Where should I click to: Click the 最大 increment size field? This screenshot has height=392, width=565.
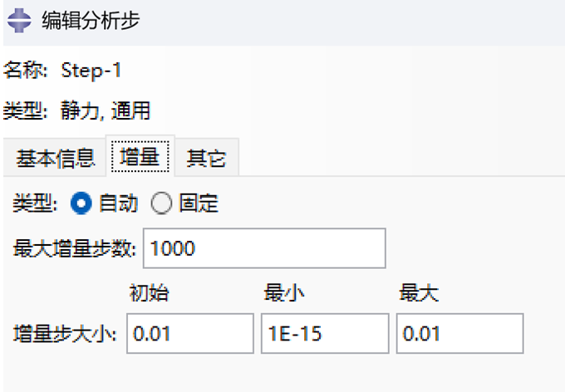pos(459,333)
